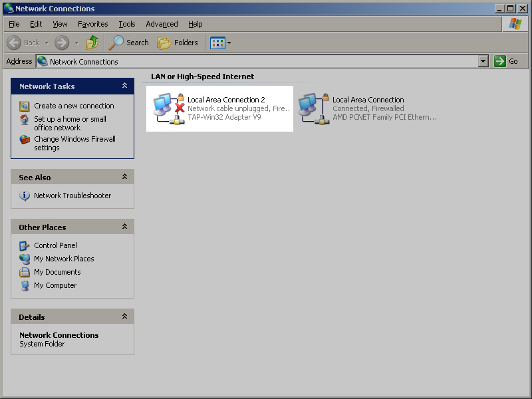The height and width of the screenshot is (399, 532).
Task: Click the green Go arrow icon
Action: point(500,61)
